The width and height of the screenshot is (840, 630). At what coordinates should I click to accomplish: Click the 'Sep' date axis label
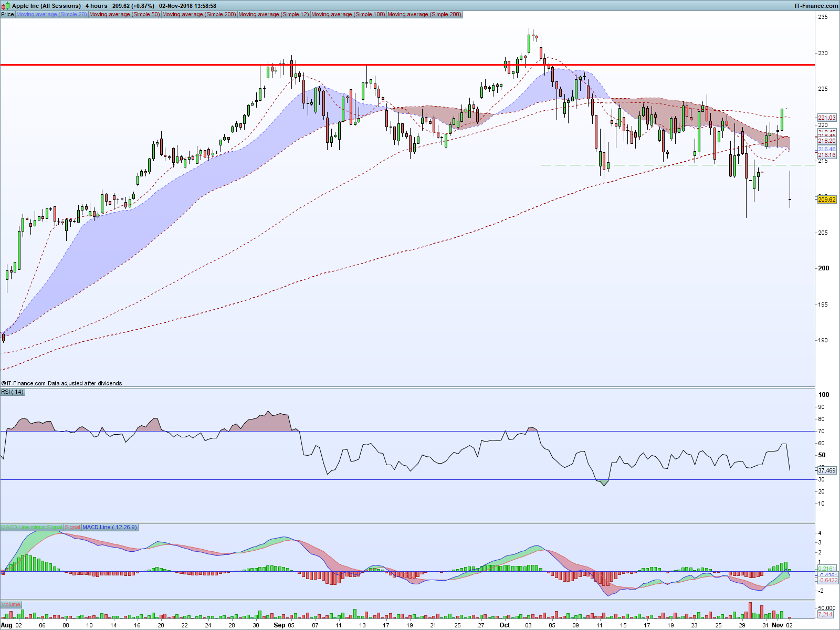(279, 625)
